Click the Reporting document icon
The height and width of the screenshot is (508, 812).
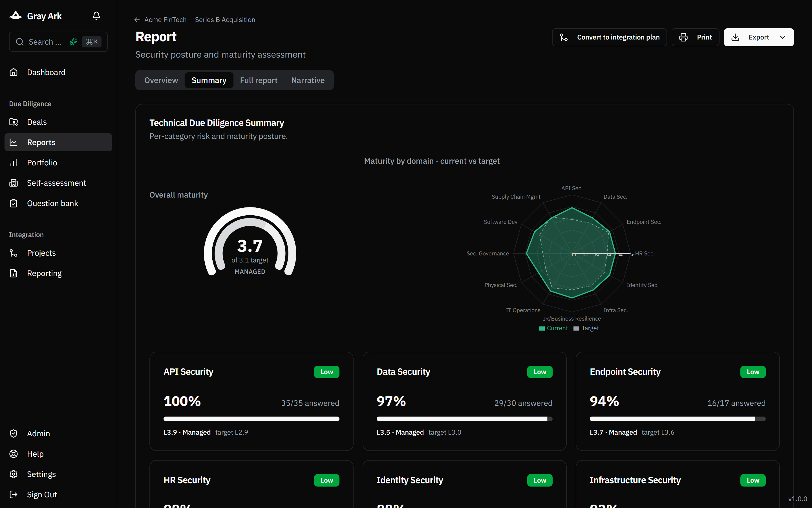tap(14, 273)
